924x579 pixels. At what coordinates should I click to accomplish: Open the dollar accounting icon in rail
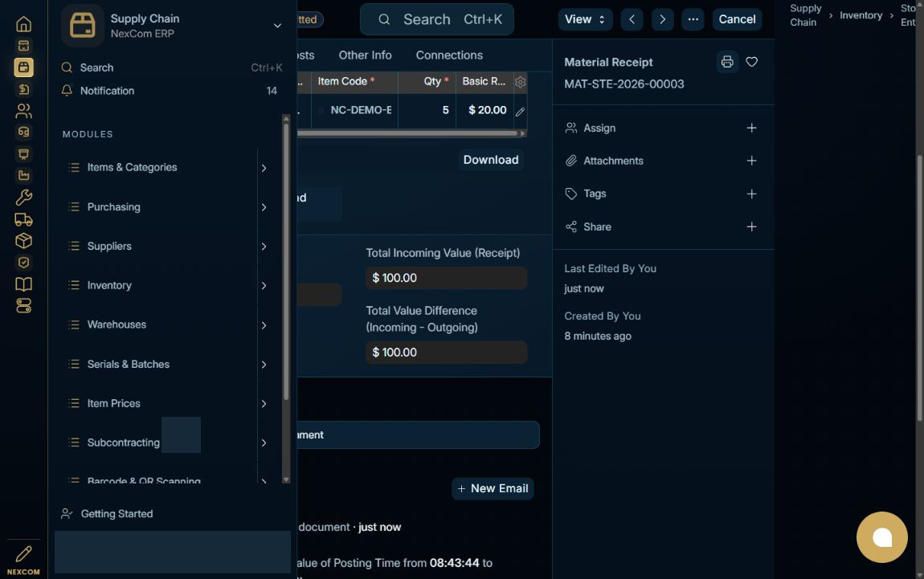(x=23, y=89)
